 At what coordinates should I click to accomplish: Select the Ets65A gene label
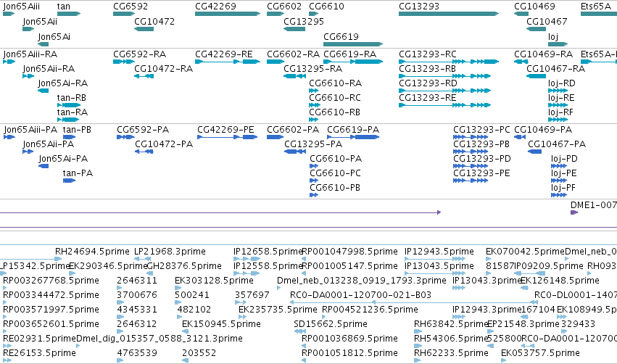[x=596, y=7]
